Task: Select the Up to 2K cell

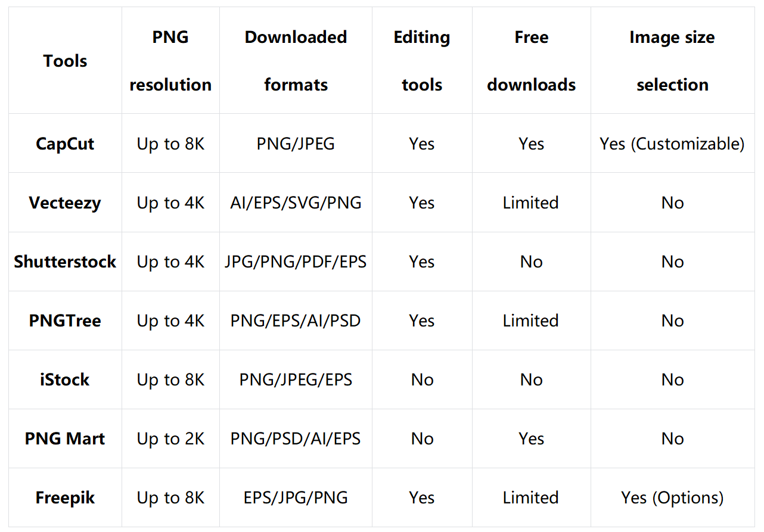Action: 170,438
